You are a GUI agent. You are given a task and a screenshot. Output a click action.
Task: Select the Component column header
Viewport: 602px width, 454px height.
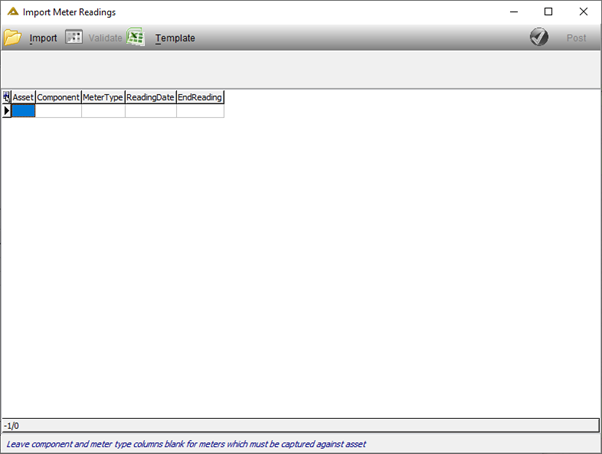(x=58, y=97)
